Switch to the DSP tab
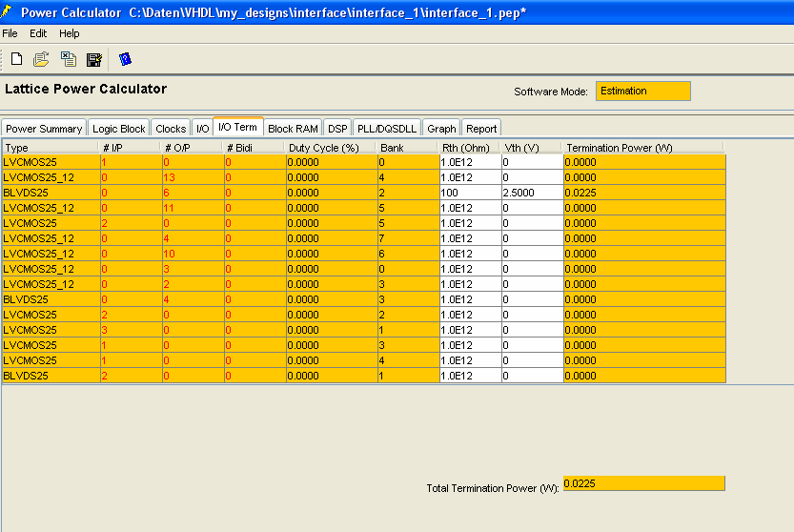 [x=337, y=129]
